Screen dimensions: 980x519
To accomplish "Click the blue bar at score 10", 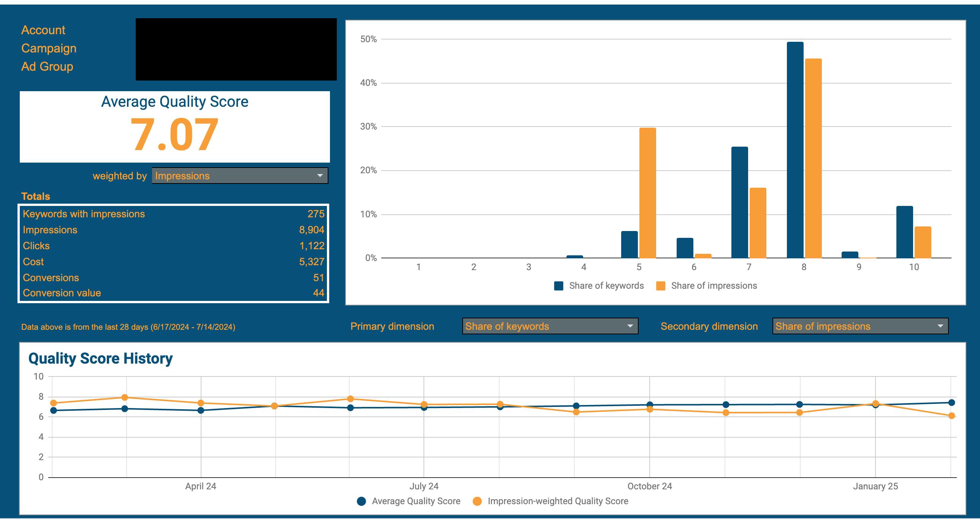I will click(x=904, y=233).
